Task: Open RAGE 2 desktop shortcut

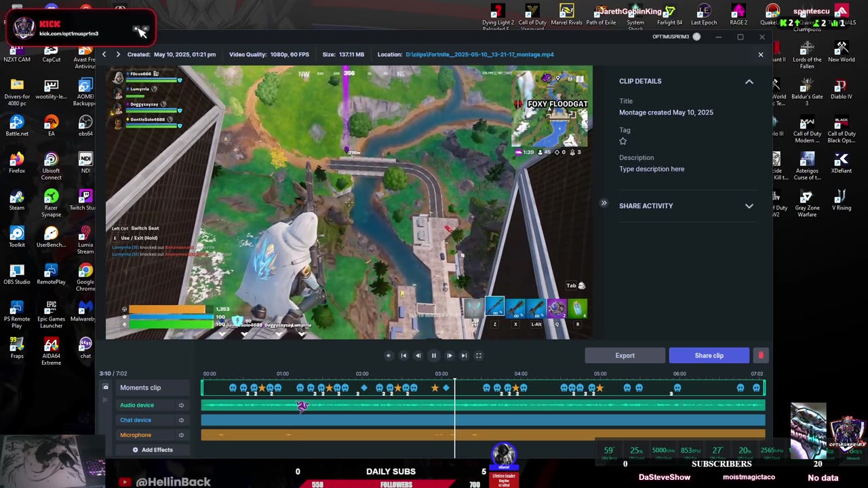Action: click(738, 15)
